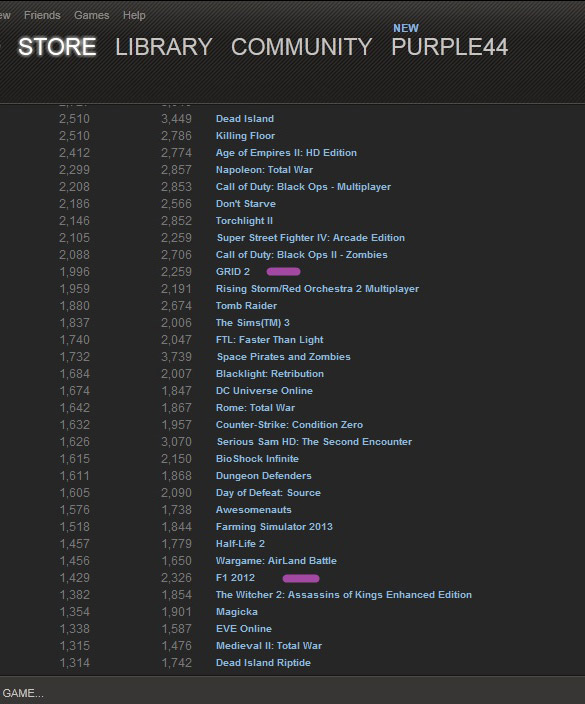Click Blacklight: Retribution link
The width and height of the screenshot is (585, 704).
[269, 374]
